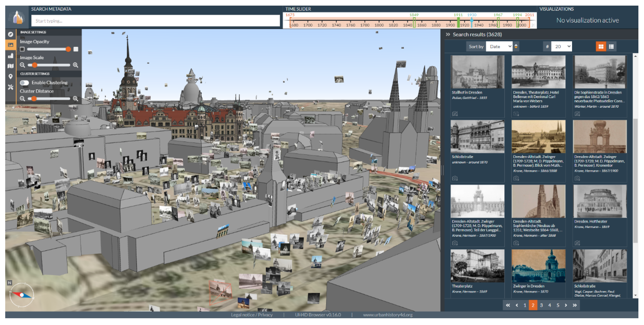Adjust the Image Opacity slider handle
Screen dimensions: 644x325
tap(68, 49)
